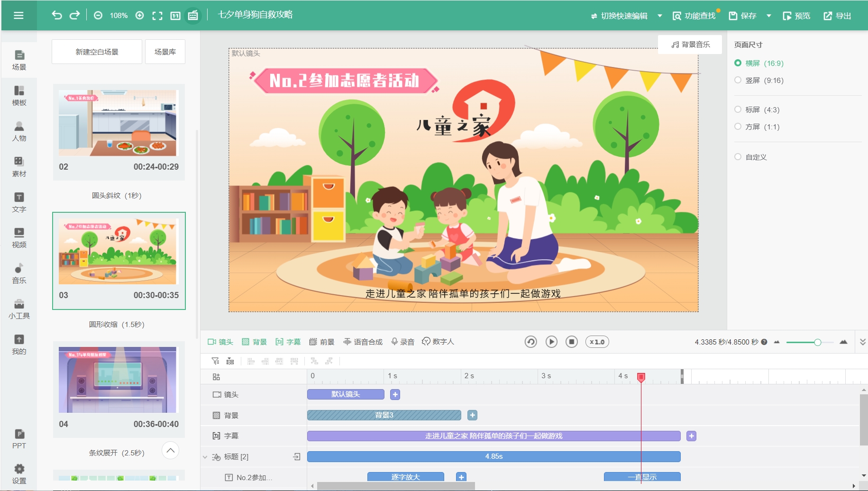Click the scroll-to-top chevron button
This screenshot has width=868, height=491.
tap(171, 450)
